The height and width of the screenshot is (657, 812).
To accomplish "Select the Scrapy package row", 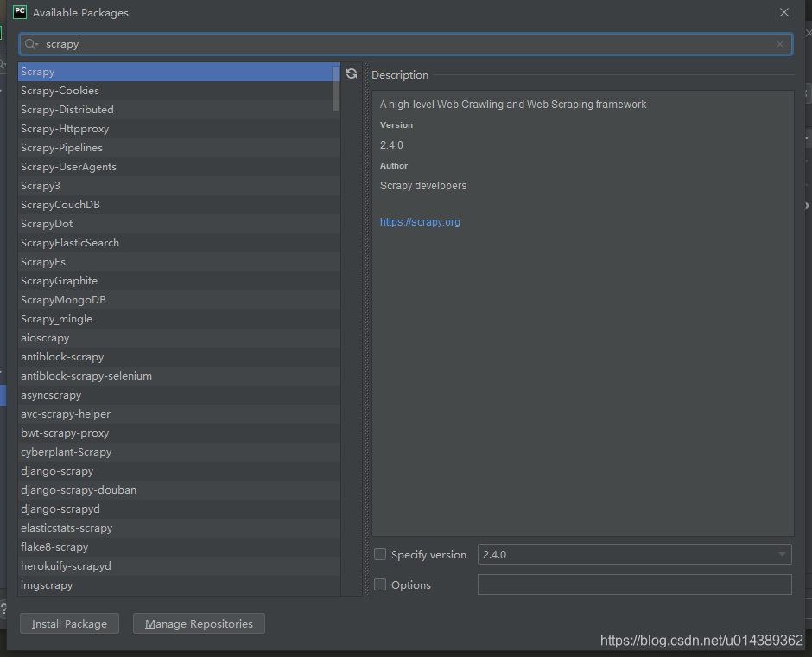I will [179, 72].
